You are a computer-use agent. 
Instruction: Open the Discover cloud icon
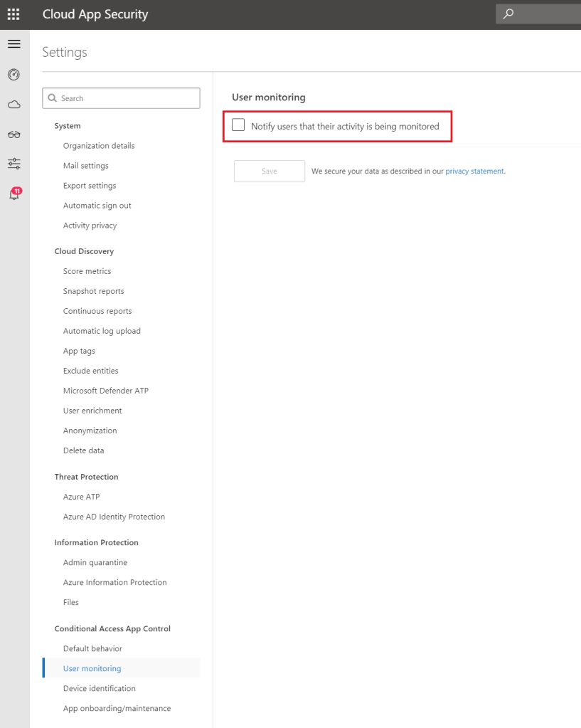pyautogui.click(x=14, y=105)
